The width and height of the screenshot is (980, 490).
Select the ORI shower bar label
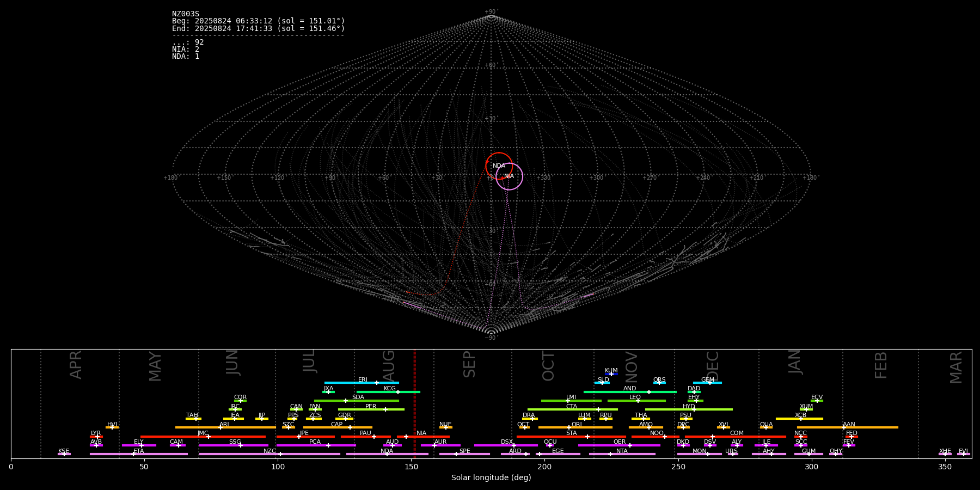click(577, 425)
